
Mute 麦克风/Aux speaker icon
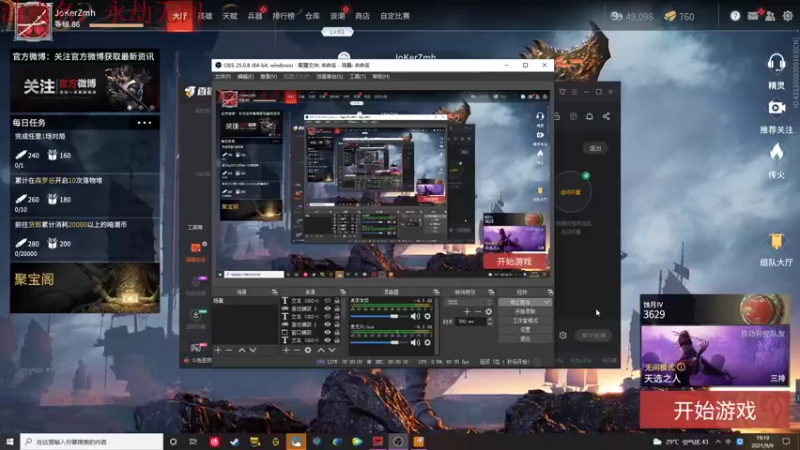415,342
